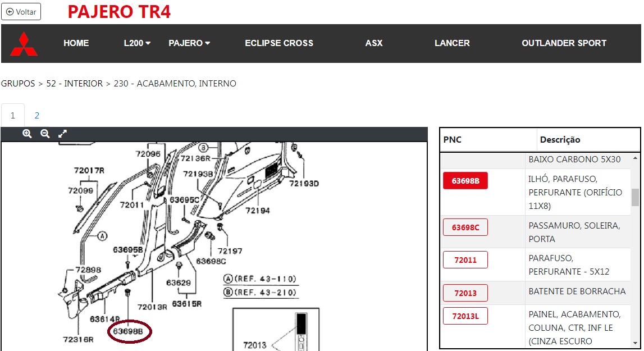644x351 pixels.
Task: Expand the PAJERO dropdown menu
Action: (189, 43)
